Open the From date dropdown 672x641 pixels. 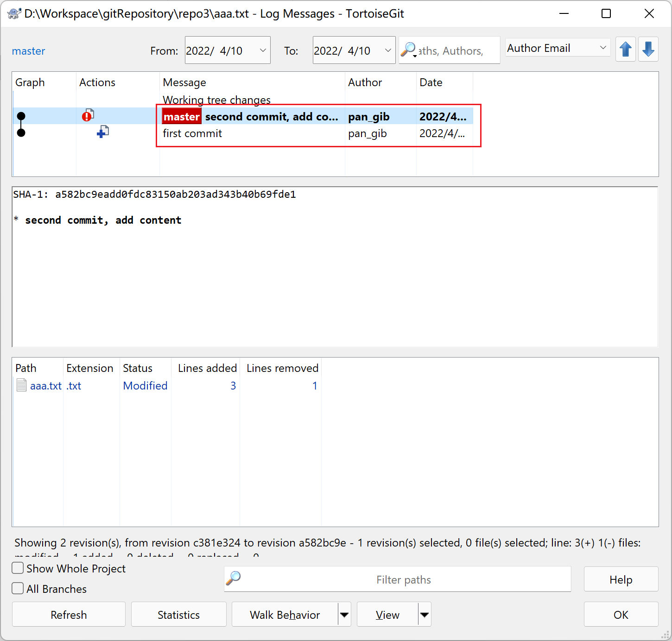tap(262, 50)
